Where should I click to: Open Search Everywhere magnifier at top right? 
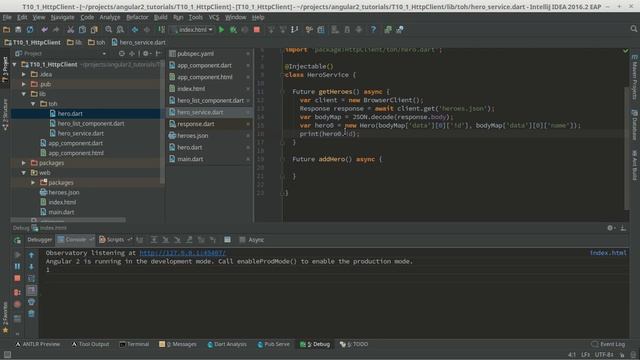point(633,29)
